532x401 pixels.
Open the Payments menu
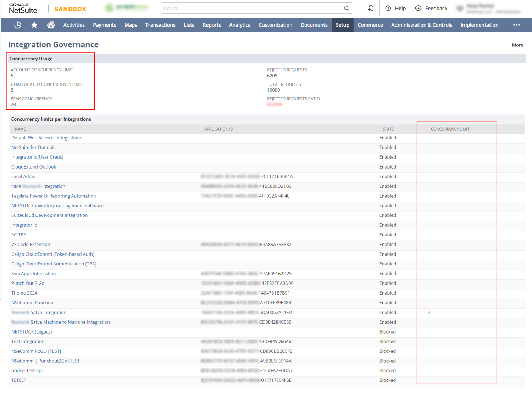pos(105,25)
